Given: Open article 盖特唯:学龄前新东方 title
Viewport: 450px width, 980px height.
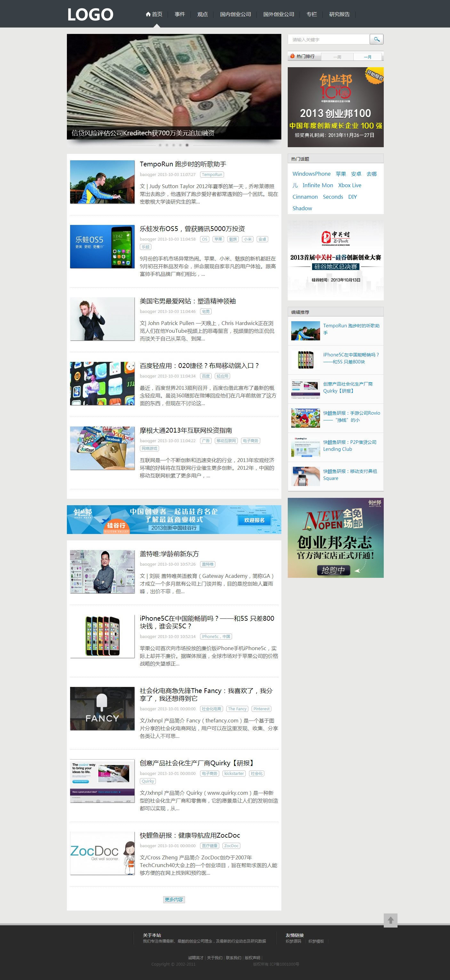Looking at the screenshot, I should 169,554.
